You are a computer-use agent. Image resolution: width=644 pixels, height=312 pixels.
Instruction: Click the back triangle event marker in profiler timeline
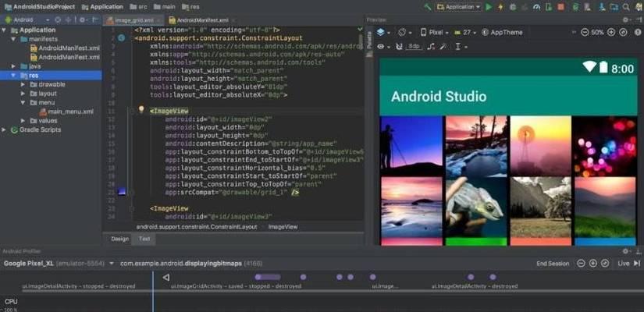(166, 278)
